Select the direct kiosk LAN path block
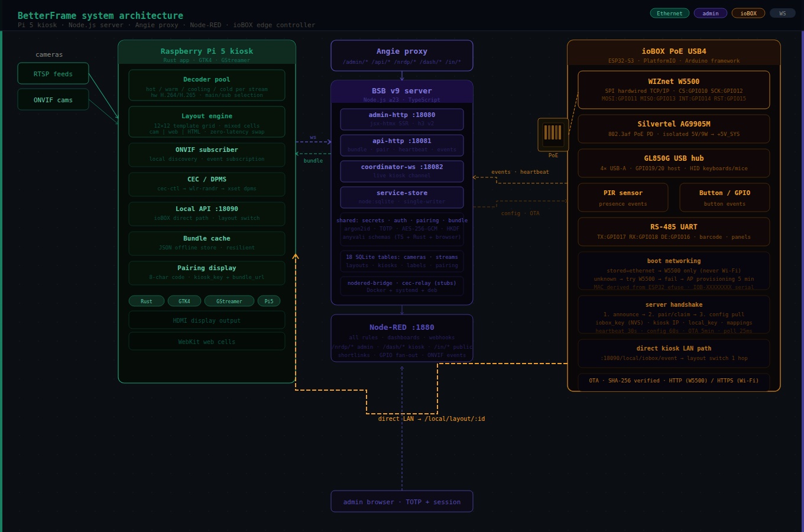 tap(674, 353)
